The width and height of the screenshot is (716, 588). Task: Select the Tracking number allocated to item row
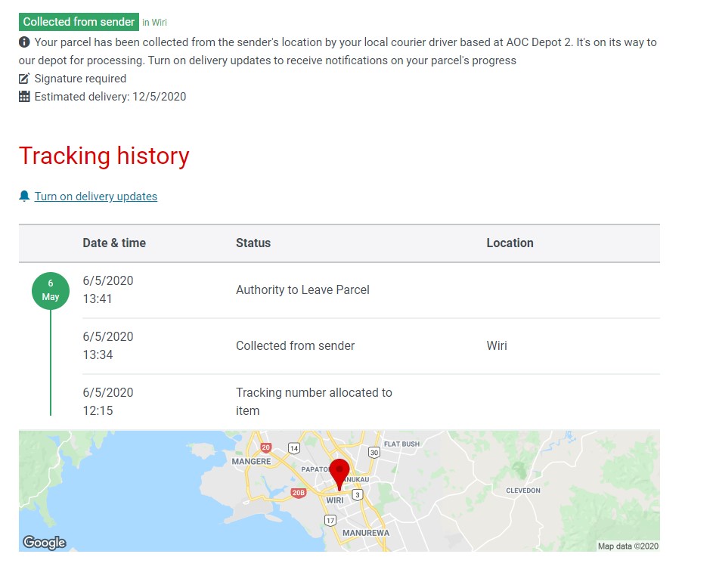(x=314, y=401)
